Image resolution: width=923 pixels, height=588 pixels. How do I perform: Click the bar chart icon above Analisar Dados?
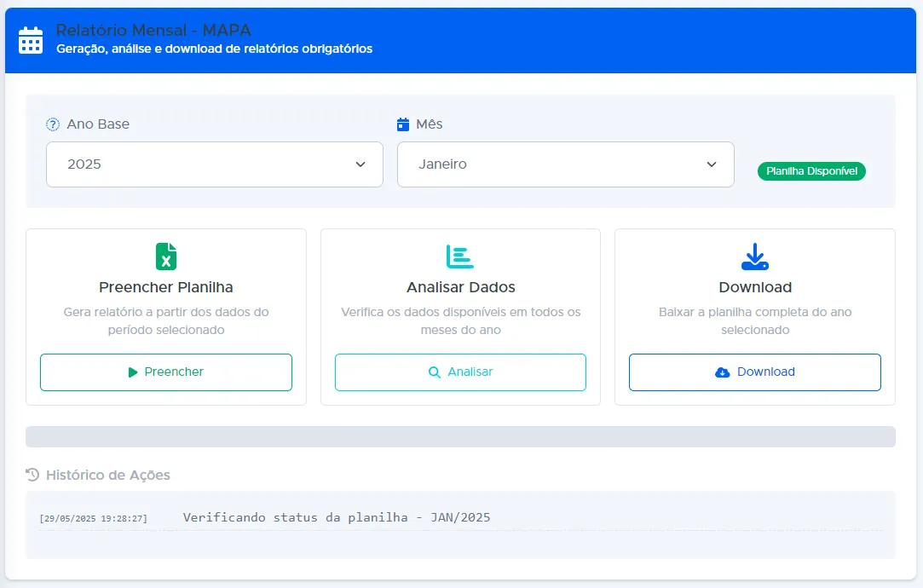(460, 257)
